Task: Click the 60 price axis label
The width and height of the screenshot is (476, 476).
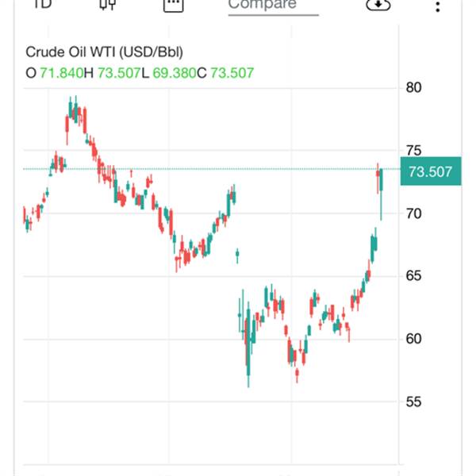Action: (414, 339)
